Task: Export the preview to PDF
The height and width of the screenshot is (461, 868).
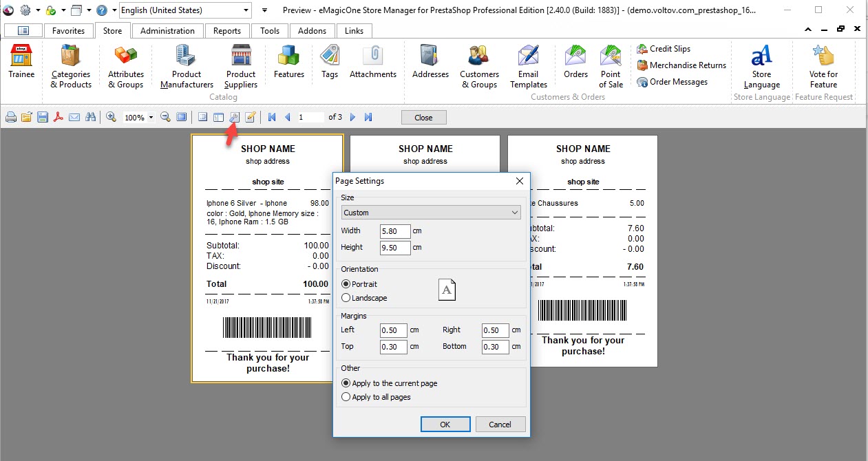Action: (x=59, y=118)
